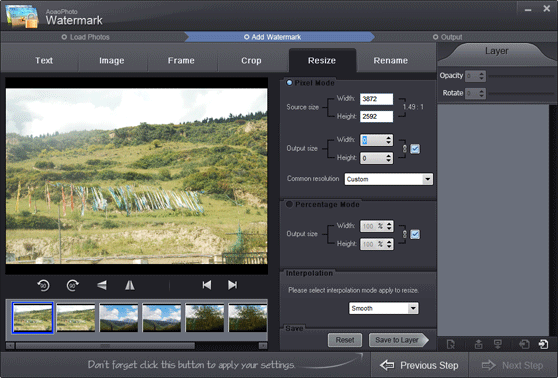Minimize the Watermark window
The width and height of the screenshot is (558, 378).
528,10
